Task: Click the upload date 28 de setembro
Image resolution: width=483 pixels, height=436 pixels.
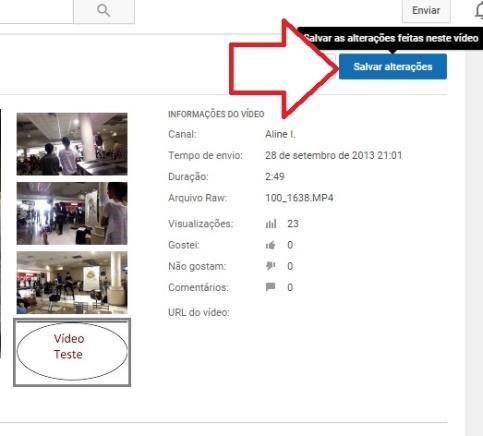Action: tap(300, 155)
